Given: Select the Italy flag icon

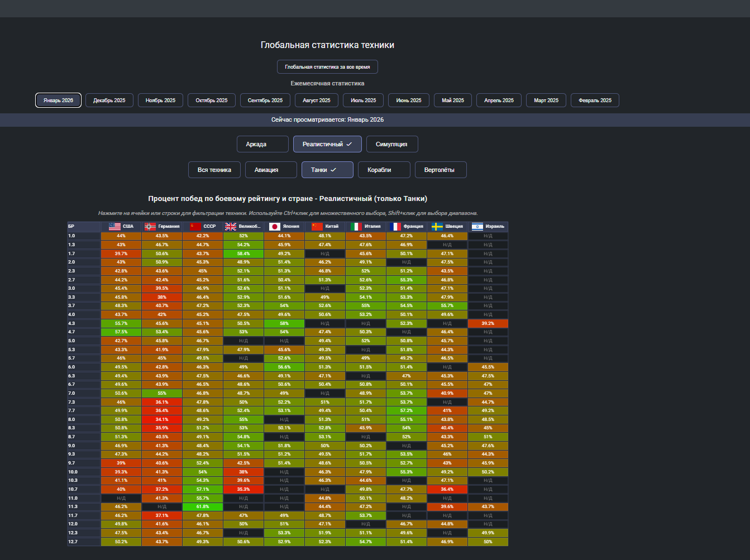Looking at the screenshot, I should click(x=356, y=227).
